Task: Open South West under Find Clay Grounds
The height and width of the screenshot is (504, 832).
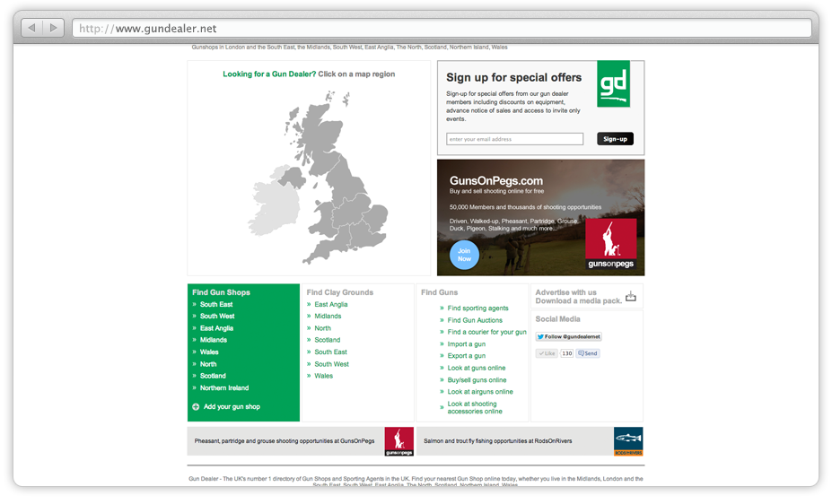Action: pos(331,364)
